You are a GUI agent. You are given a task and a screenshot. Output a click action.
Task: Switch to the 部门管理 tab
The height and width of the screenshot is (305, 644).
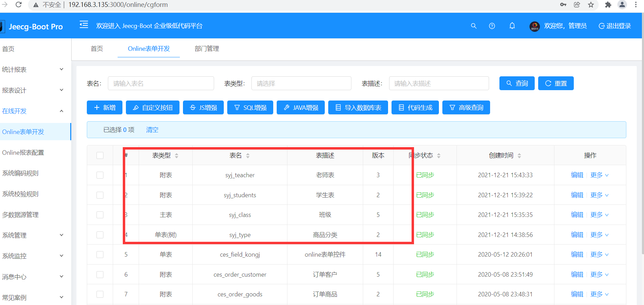pos(207,49)
